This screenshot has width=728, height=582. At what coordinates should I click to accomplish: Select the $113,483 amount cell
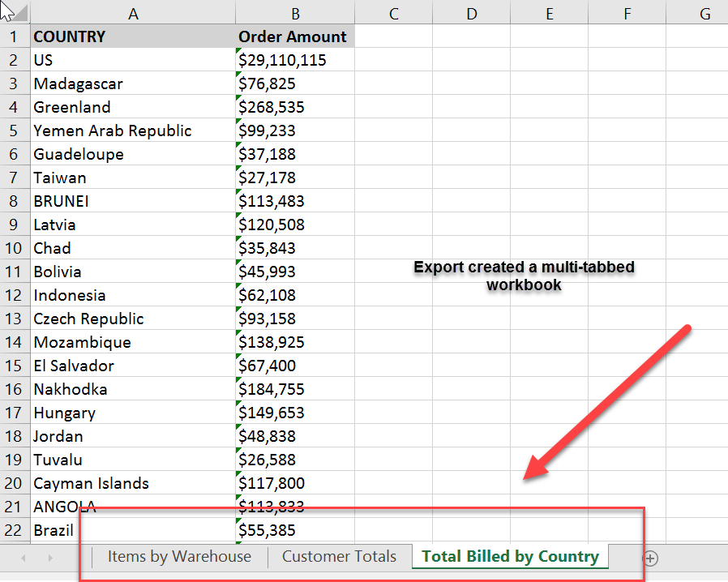(x=295, y=201)
